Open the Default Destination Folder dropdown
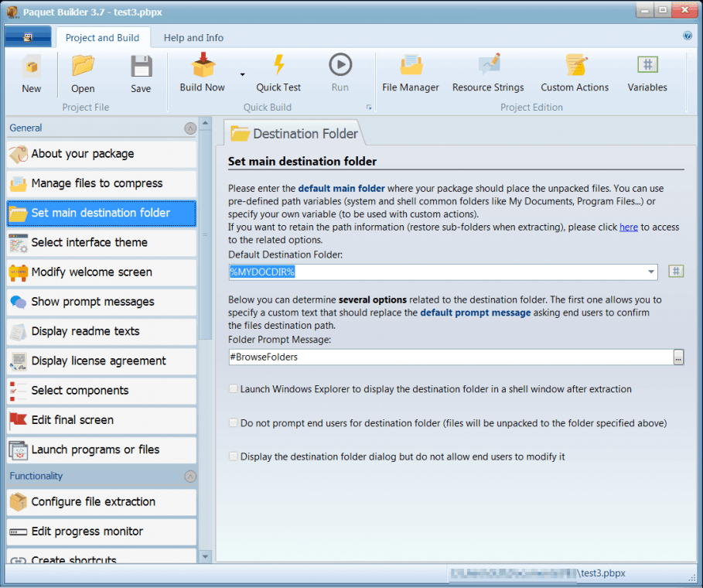Image resolution: width=703 pixels, height=588 pixels. click(650, 272)
